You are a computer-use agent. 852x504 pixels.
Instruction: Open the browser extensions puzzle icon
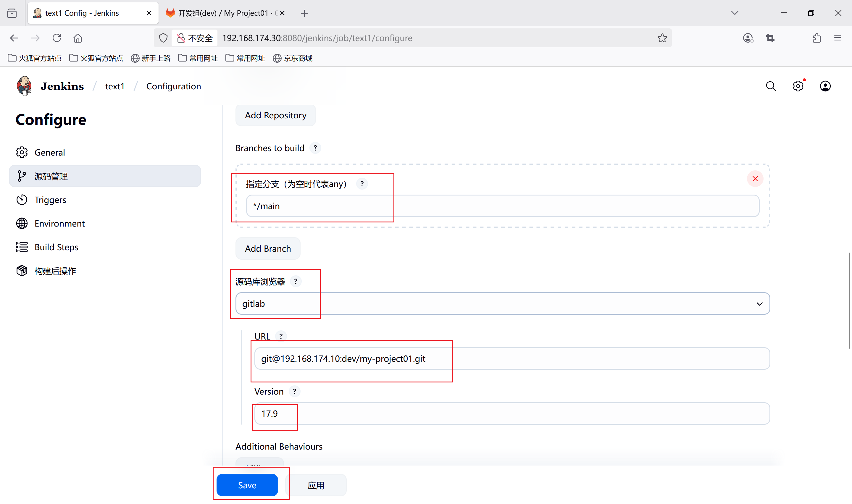(x=817, y=38)
